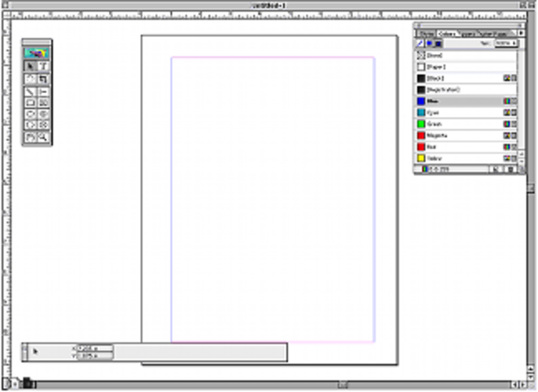Image resolution: width=538 pixels, height=392 pixels.
Task: Click the color model icon beside Yellow
Action: point(507,158)
